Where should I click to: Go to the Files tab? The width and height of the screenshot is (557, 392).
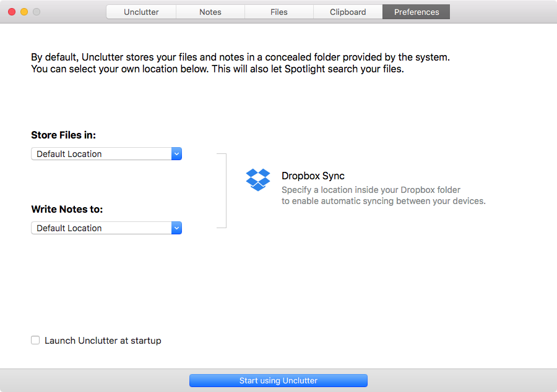coord(279,12)
